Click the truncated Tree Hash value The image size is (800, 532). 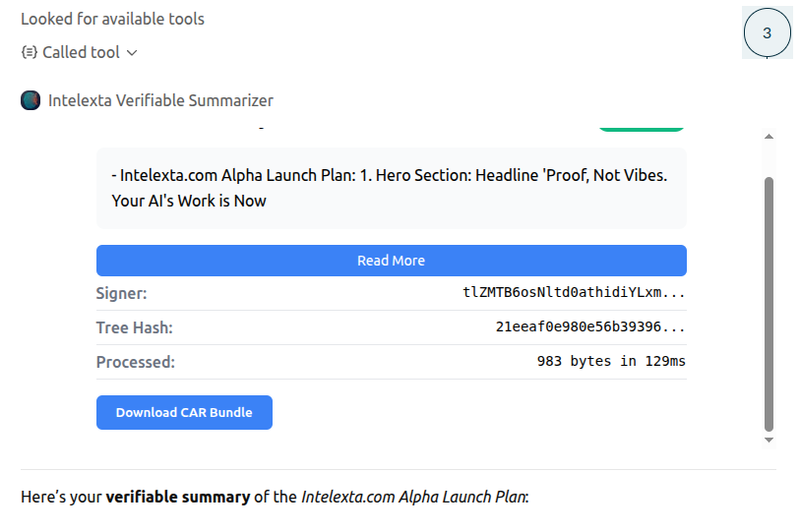tap(590, 327)
